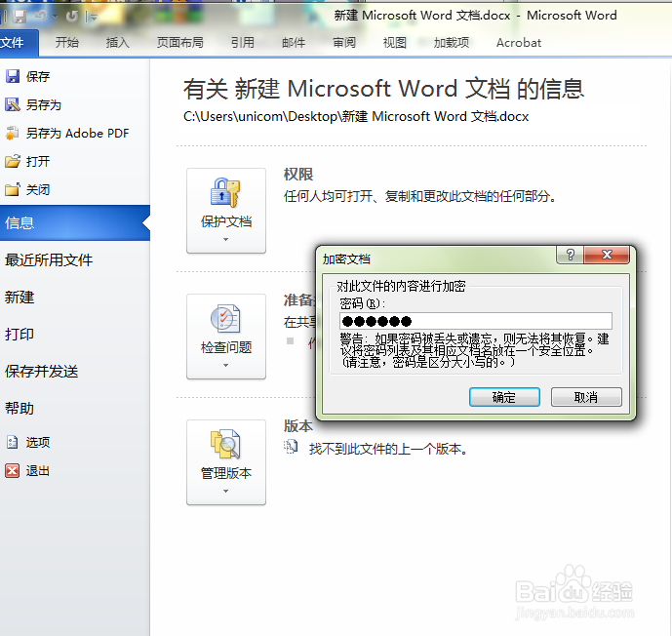672x636 pixels.
Task: Click the lock and key 保护文档 icon
Action: tap(225, 192)
